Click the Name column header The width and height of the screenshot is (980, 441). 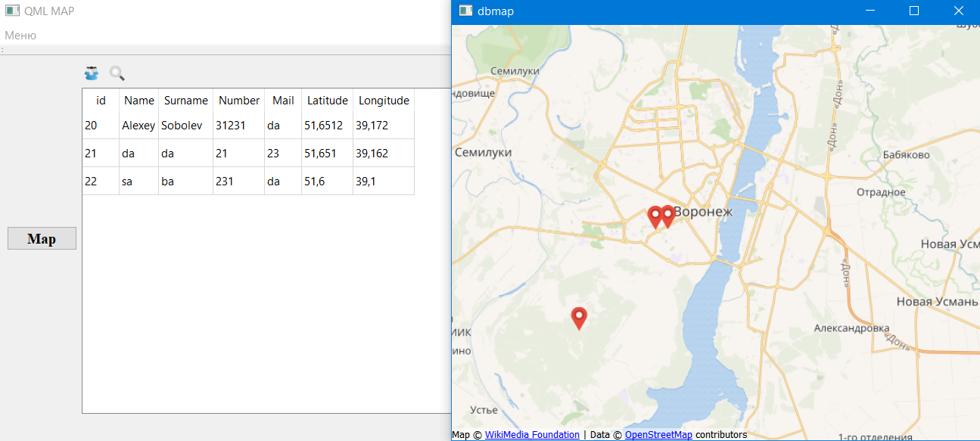(138, 100)
